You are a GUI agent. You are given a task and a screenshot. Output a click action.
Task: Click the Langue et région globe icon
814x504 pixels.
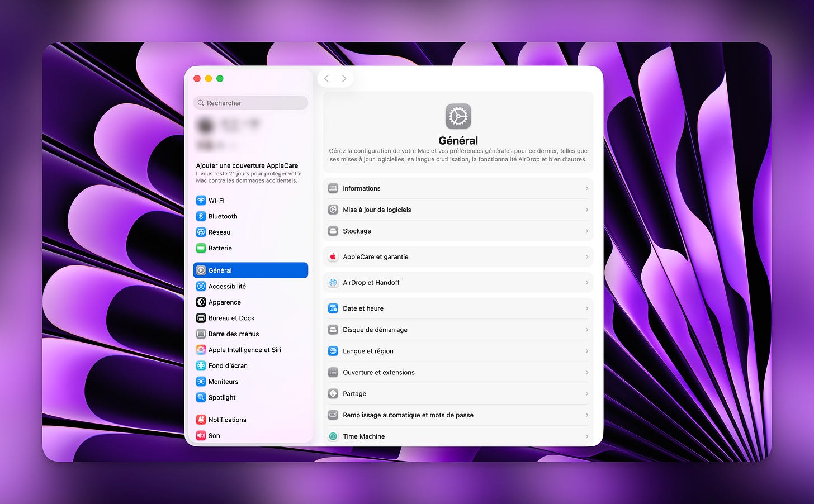(333, 351)
